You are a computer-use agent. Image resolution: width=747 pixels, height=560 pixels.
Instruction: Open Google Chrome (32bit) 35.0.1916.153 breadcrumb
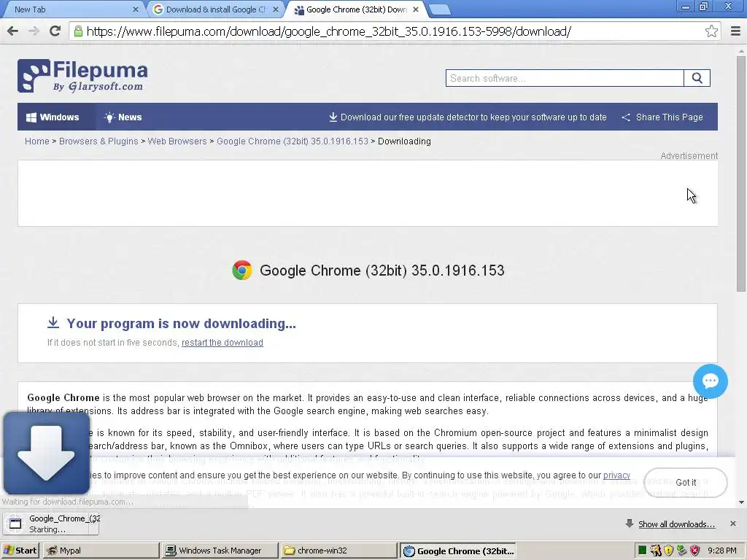point(293,141)
